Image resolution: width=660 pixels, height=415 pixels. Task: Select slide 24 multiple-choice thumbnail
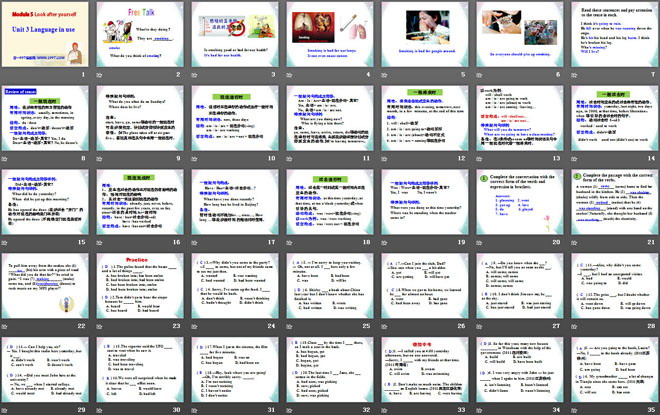pyautogui.click(x=235, y=285)
